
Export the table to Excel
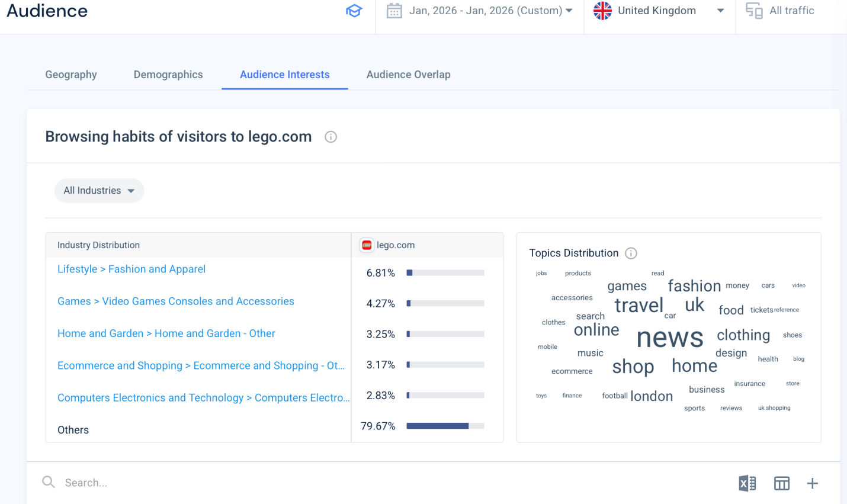[x=747, y=483]
